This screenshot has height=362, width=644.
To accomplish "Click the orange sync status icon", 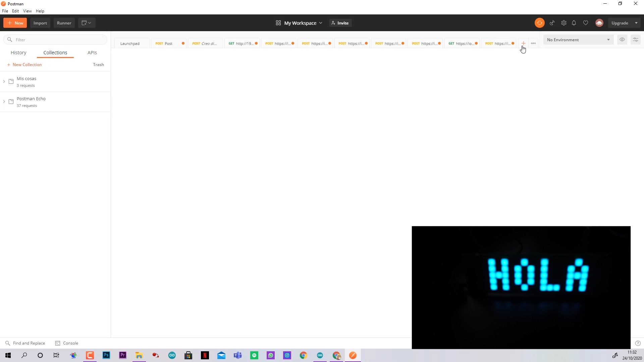I will pyautogui.click(x=539, y=23).
